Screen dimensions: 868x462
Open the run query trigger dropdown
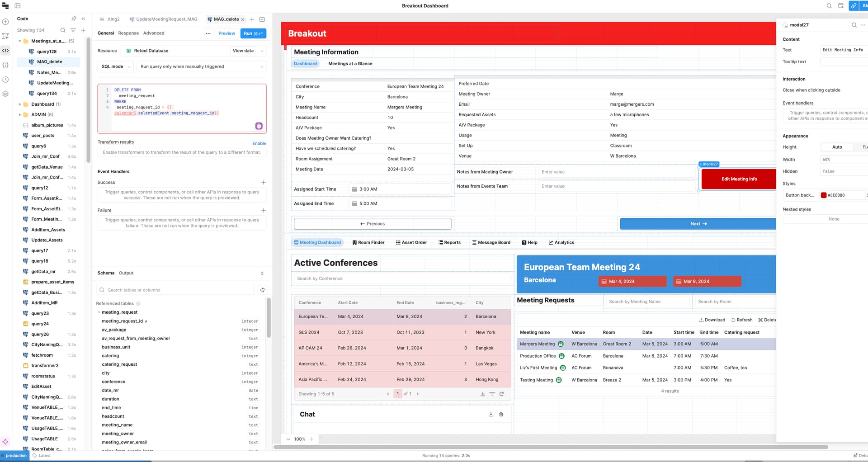[x=201, y=66]
